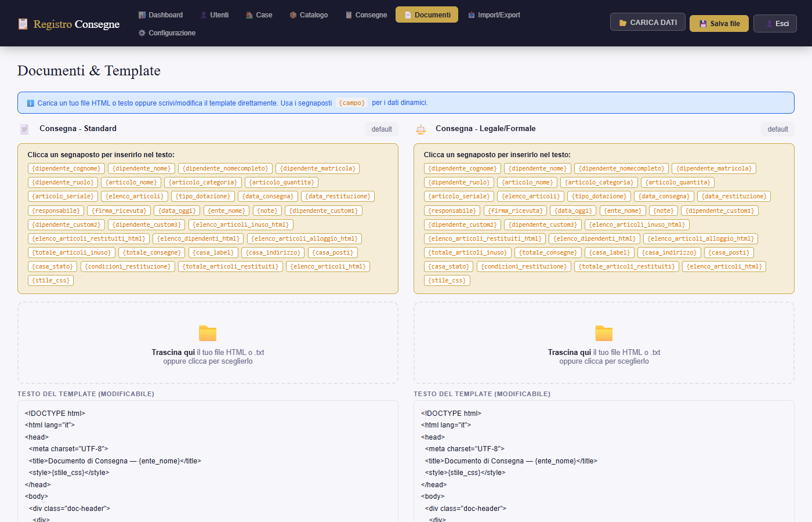The height and width of the screenshot is (522, 812).
Task: Switch to the Catalogo tab
Action: click(309, 15)
